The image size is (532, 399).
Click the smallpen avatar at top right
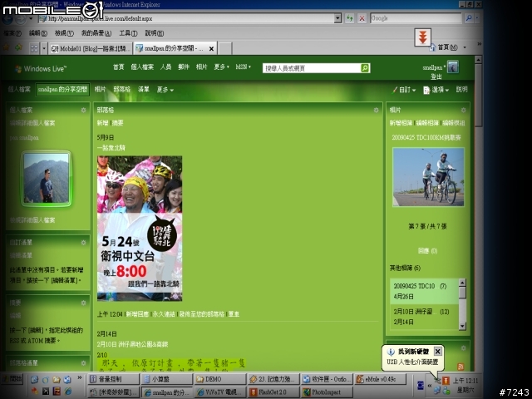[452, 66]
